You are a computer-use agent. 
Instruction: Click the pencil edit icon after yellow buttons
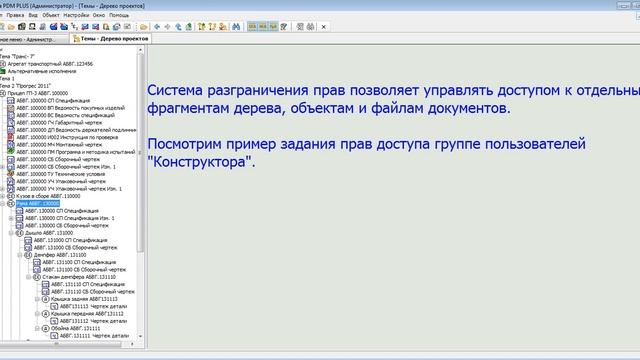284,27
